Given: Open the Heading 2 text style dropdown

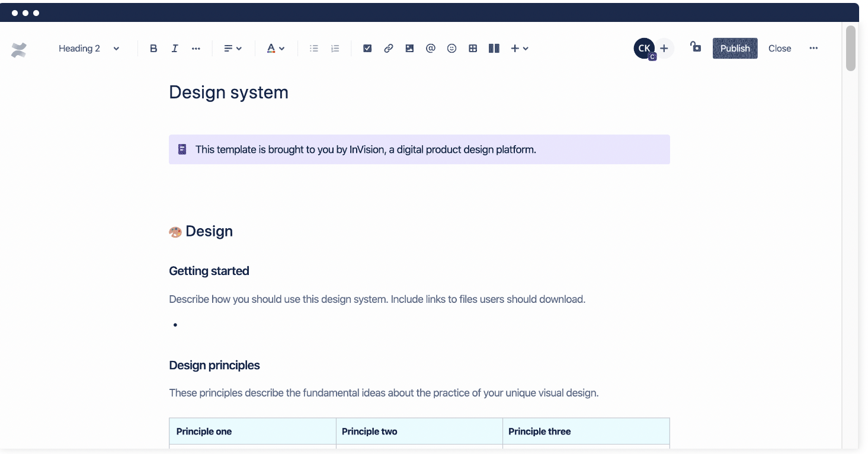Looking at the screenshot, I should [x=88, y=48].
